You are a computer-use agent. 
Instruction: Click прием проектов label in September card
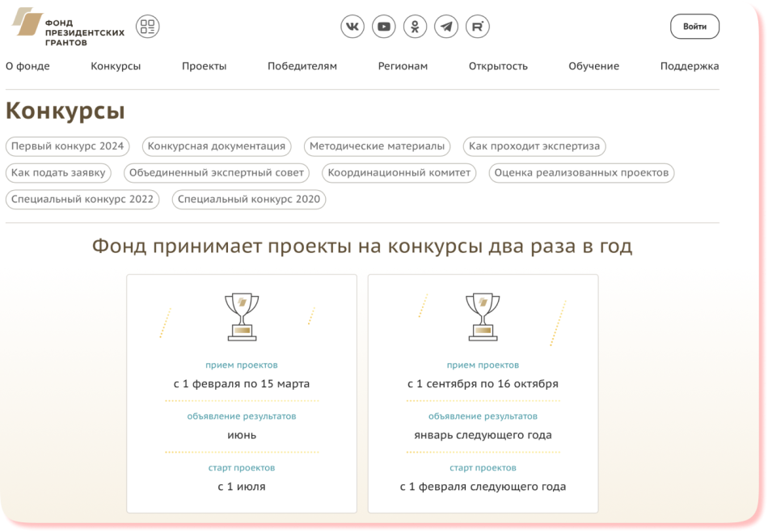click(483, 365)
